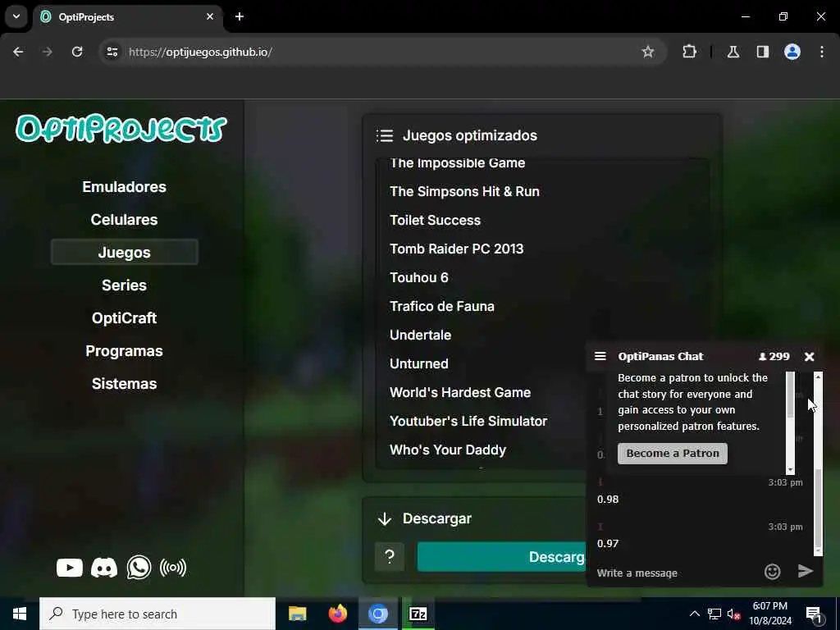Reload the current page
Image resolution: width=840 pixels, height=630 pixels.
point(77,52)
